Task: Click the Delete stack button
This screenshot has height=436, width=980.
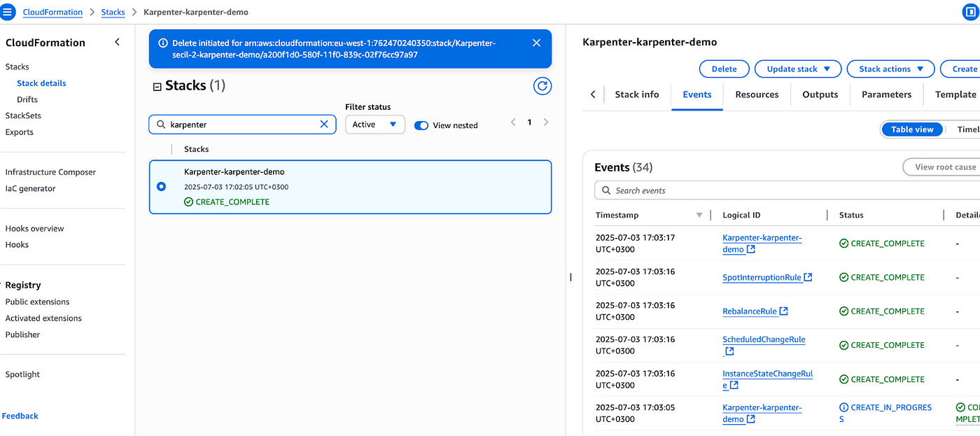Action: click(x=724, y=69)
